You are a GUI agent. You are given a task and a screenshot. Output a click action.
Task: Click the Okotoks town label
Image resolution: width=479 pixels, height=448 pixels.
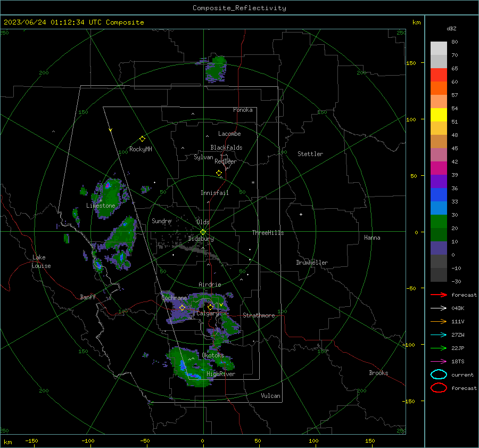click(213, 355)
